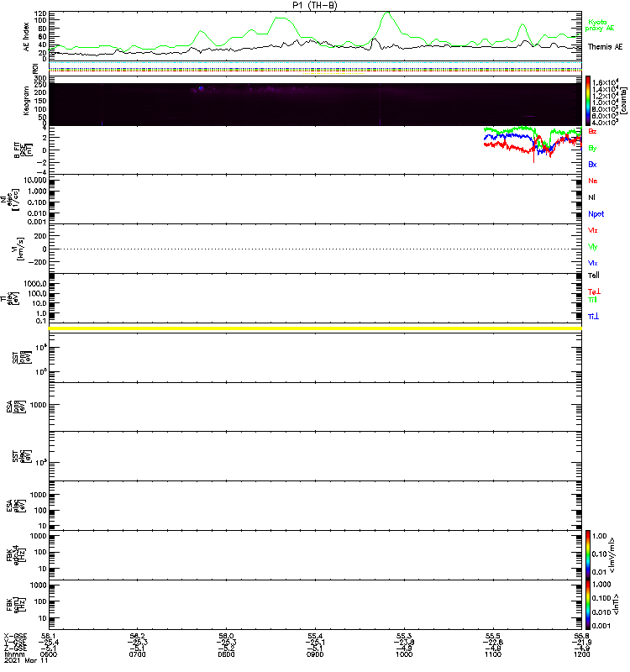Click the '0900' time tick label
The height and width of the screenshot is (672, 630).
(315, 654)
